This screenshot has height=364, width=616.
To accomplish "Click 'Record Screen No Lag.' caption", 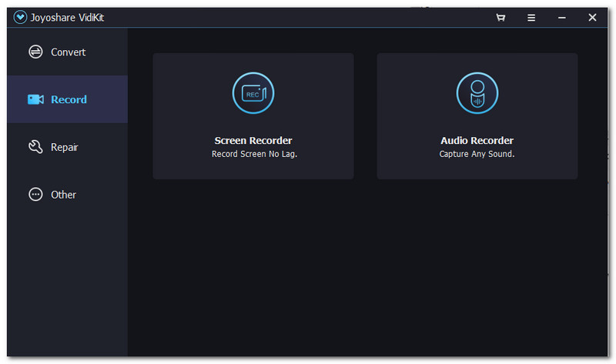I will tap(254, 154).
